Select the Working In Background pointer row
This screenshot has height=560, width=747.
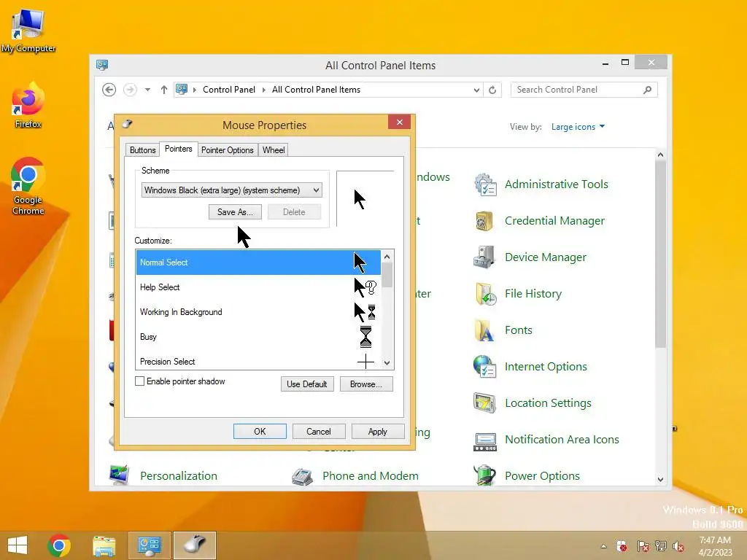click(258, 312)
